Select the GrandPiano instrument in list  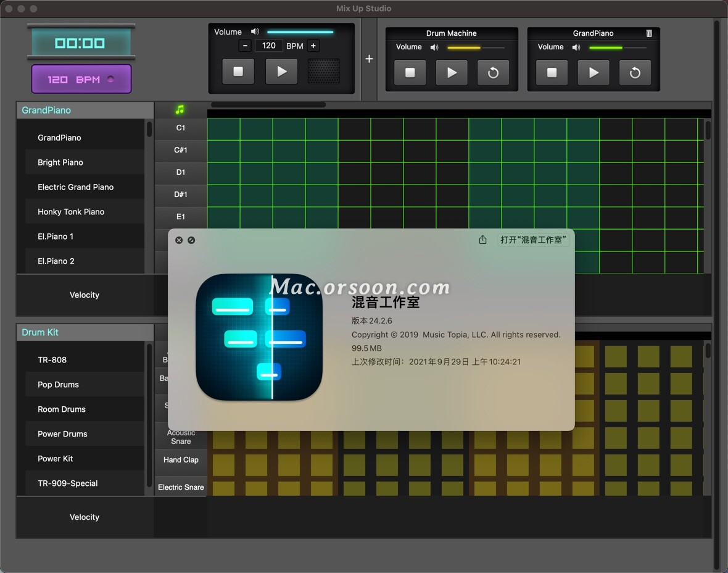pos(85,138)
